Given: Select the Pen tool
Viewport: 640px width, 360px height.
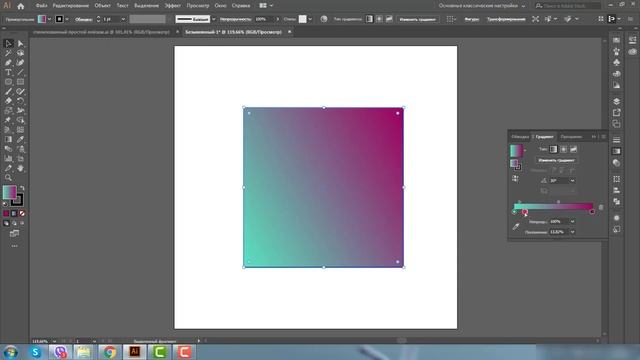Looking at the screenshot, I should pyautogui.click(x=8, y=62).
